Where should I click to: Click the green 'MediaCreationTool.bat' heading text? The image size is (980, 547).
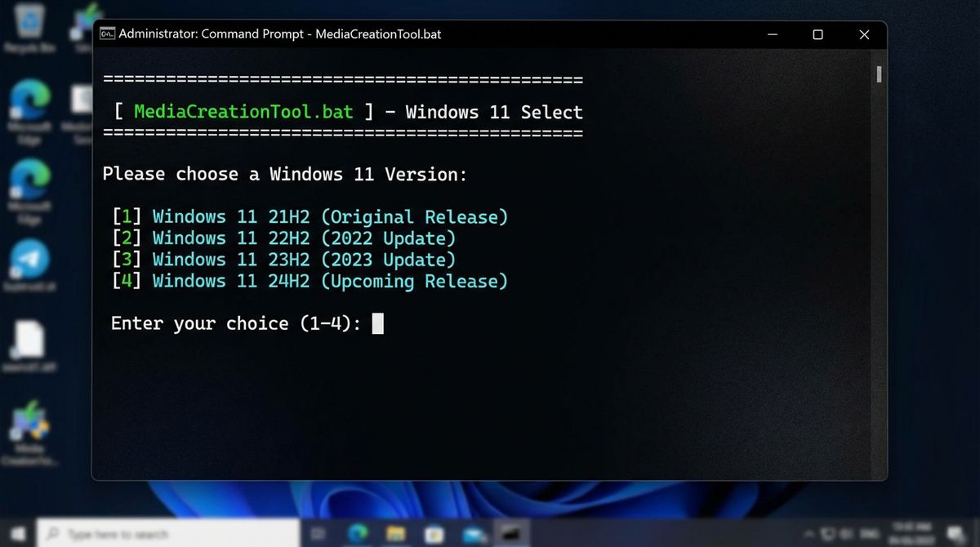point(243,112)
